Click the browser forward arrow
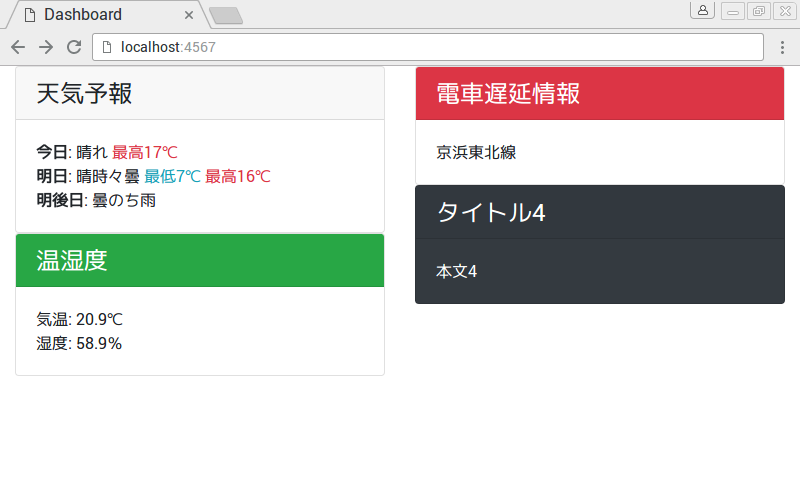 (46, 47)
